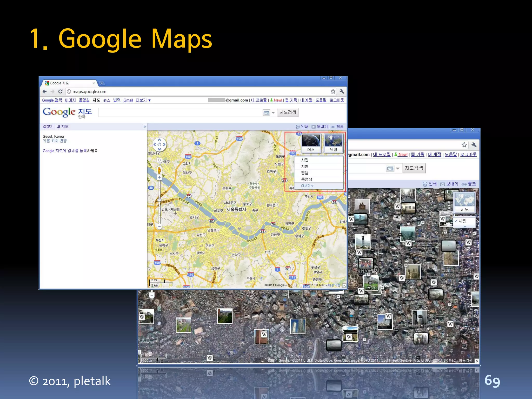Open 내 프로필 link in front window
This screenshot has height=399, width=532.
point(259,100)
